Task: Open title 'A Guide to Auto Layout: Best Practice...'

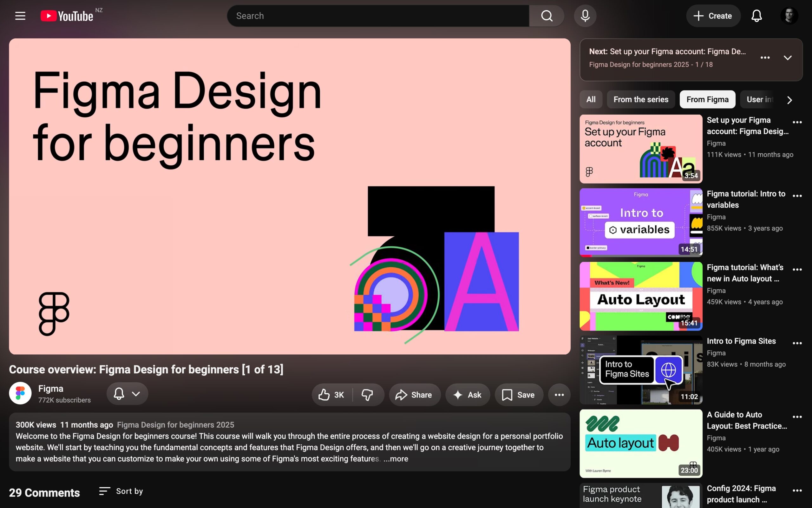Action: tap(747, 420)
